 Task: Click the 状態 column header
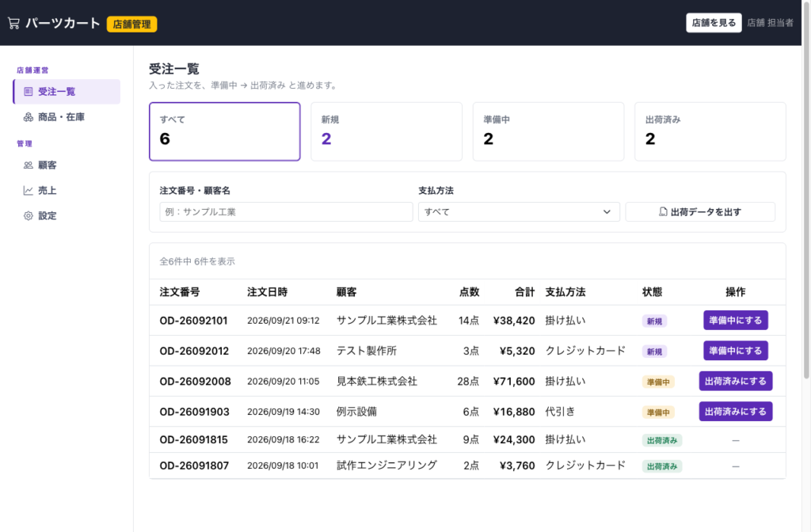pyautogui.click(x=652, y=292)
